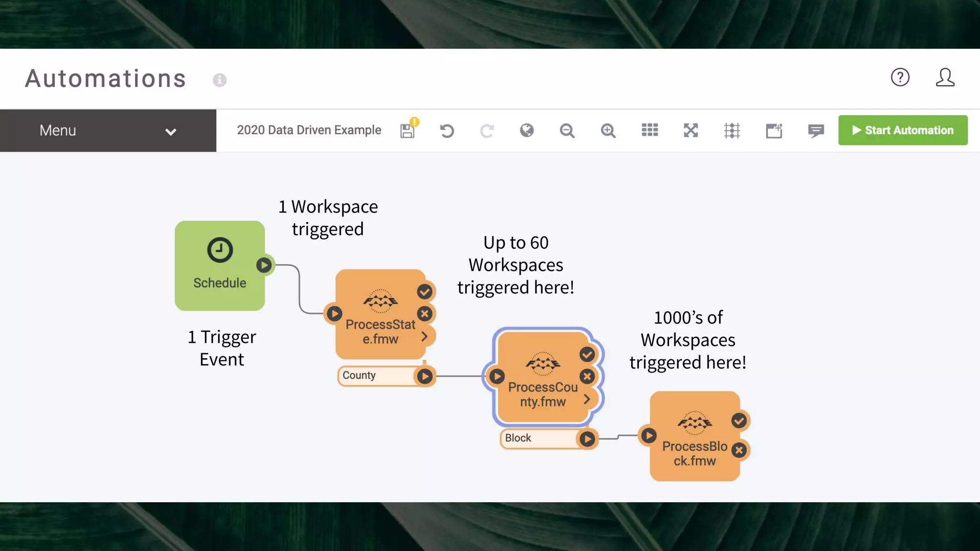Click the County output port arrow
Viewport: 980px width, 551px height.
coord(424,376)
